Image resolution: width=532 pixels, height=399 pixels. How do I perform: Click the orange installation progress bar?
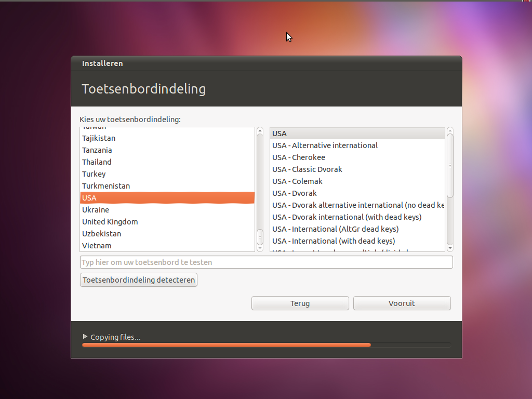[x=227, y=345]
